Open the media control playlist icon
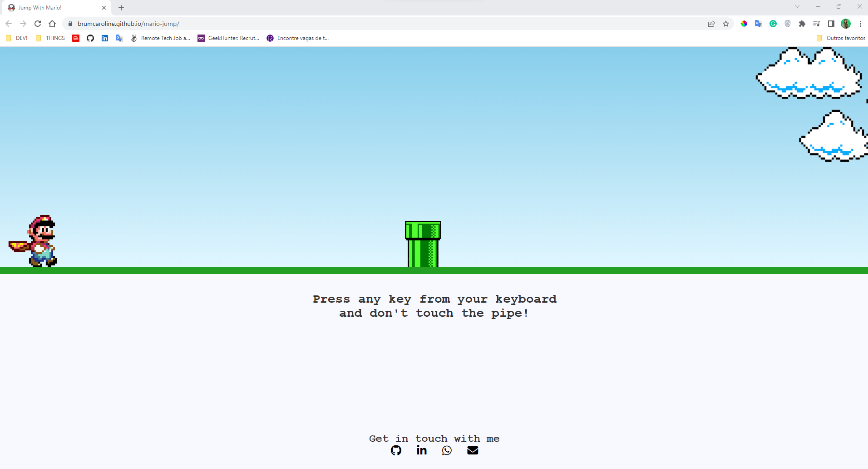The width and height of the screenshot is (868, 469). click(x=817, y=24)
